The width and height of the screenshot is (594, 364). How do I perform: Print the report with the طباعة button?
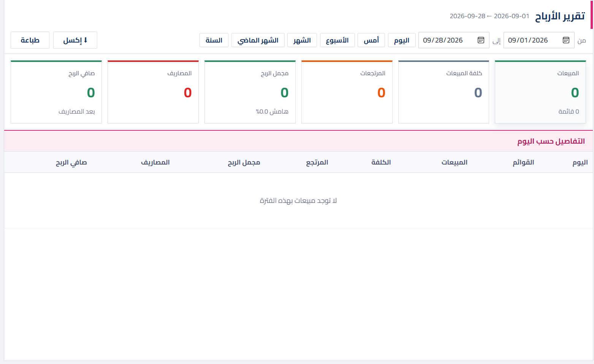(30, 40)
